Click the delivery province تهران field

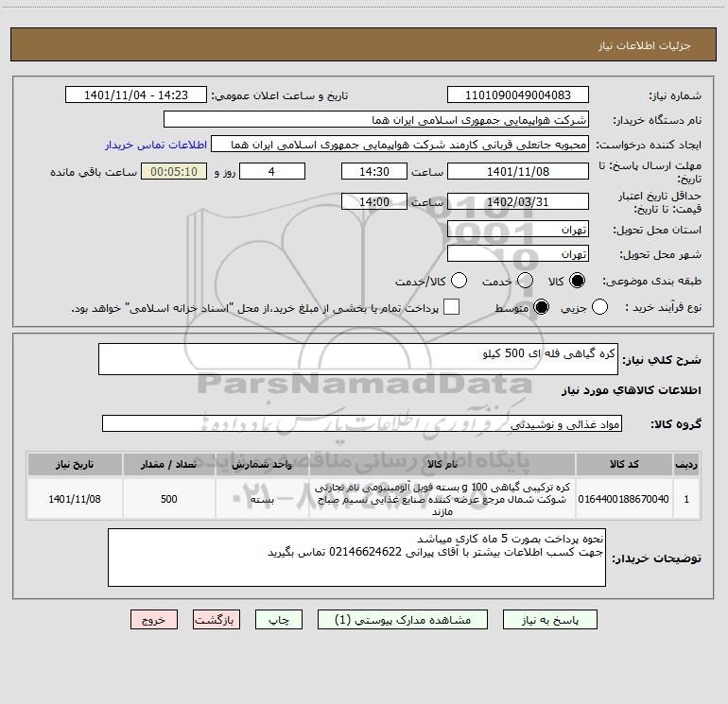[518, 230]
